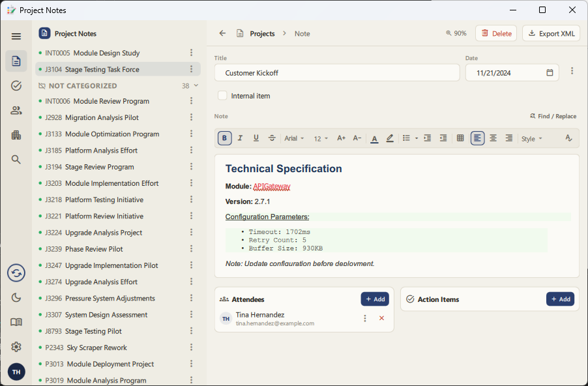The image size is (588, 386).
Task: Open the font size 12 dropdown
Action: pos(321,139)
